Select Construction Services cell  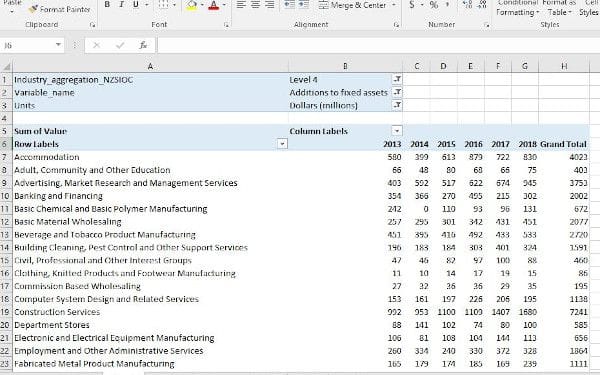click(150, 312)
